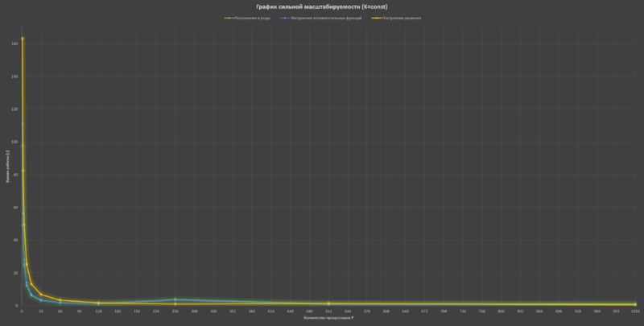The width and height of the screenshot is (644, 326).
Task: Click the yellow legend line marker
Action: [x=376, y=18]
